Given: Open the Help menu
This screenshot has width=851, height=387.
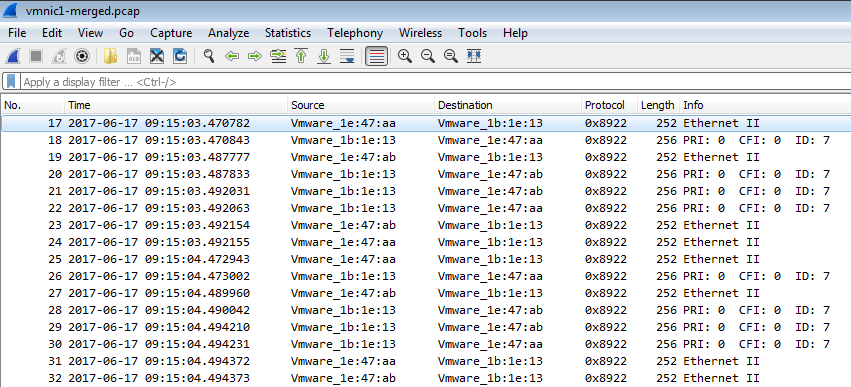Looking at the screenshot, I should point(515,33).
